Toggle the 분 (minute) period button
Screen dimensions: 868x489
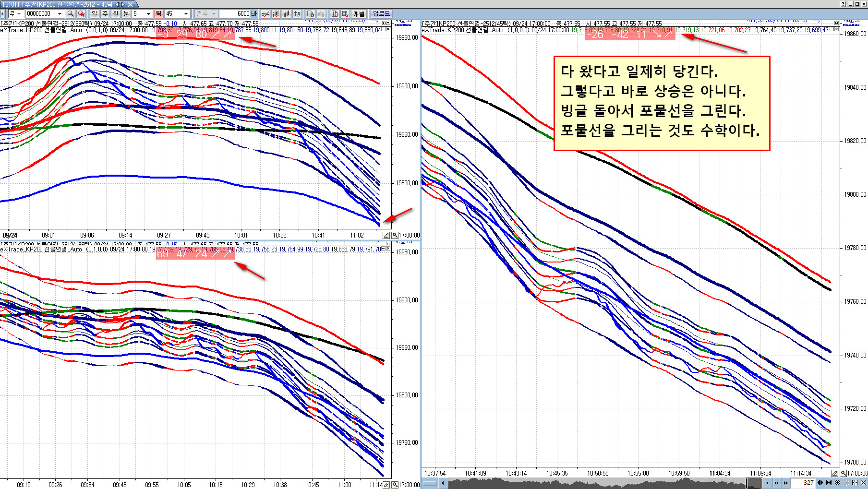point(126,14)
